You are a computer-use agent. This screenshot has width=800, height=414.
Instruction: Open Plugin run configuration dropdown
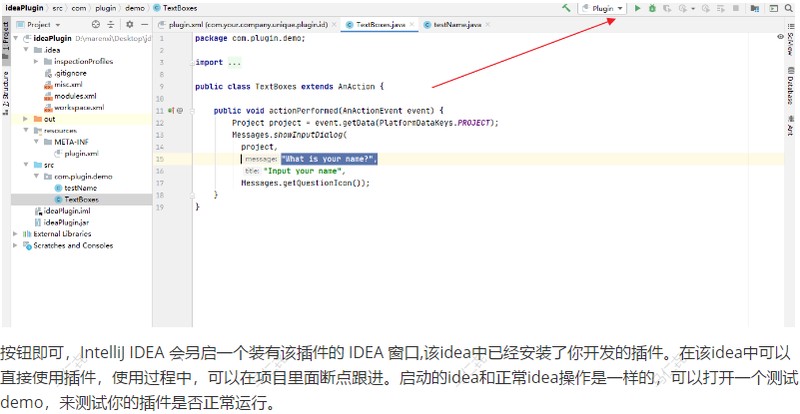pos(603,8)
